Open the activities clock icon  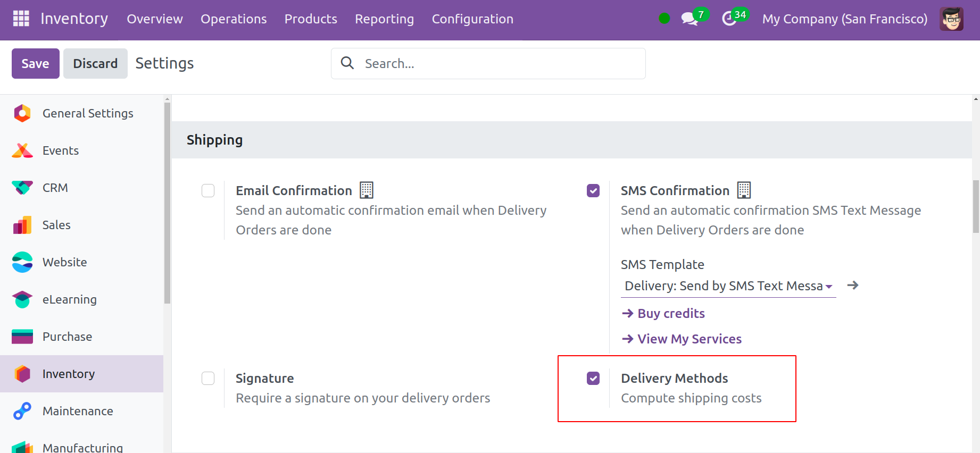[729, 19]
